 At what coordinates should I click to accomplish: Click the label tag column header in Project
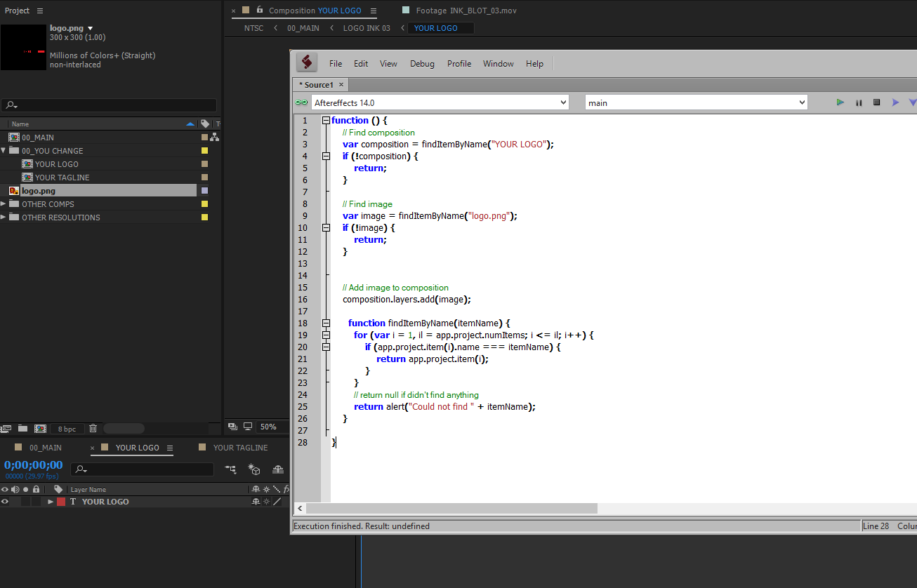205,123
